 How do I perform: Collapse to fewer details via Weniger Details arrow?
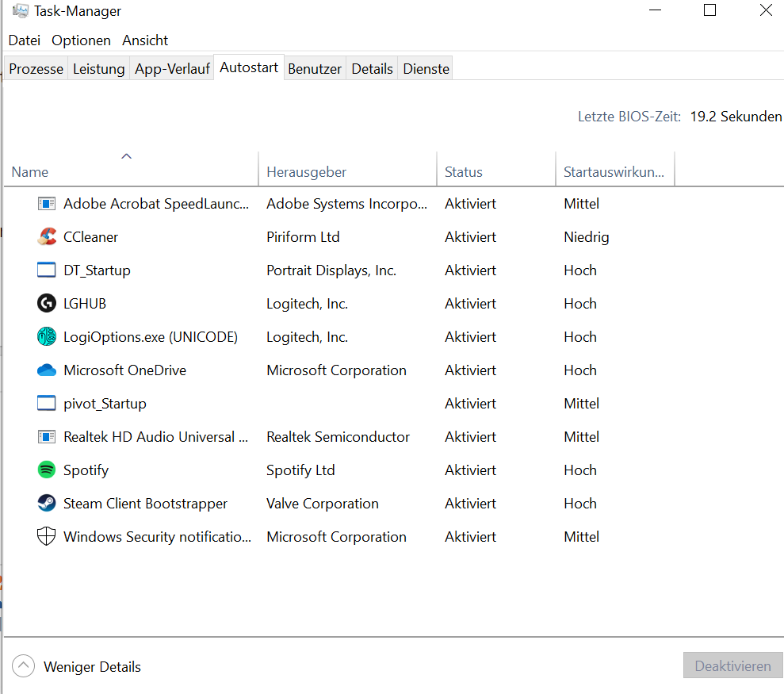(x=23, y=665)
